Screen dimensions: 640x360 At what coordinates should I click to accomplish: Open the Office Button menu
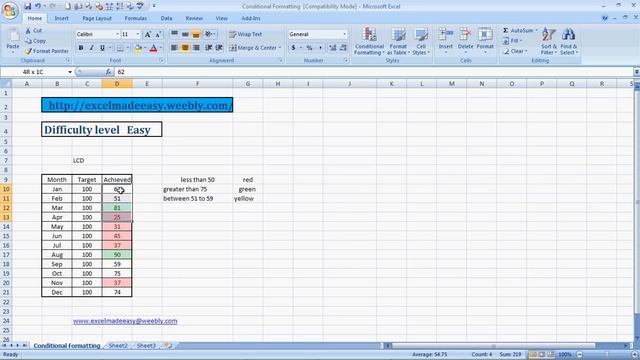(x=10, y=10)
